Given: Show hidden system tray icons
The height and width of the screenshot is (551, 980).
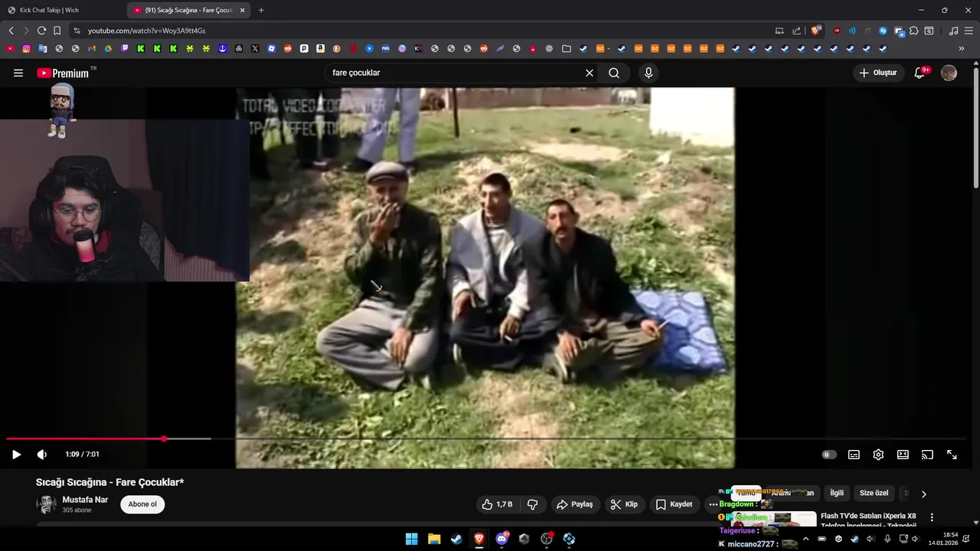Looking at the screenshot, I should click(x=805, y=539).
